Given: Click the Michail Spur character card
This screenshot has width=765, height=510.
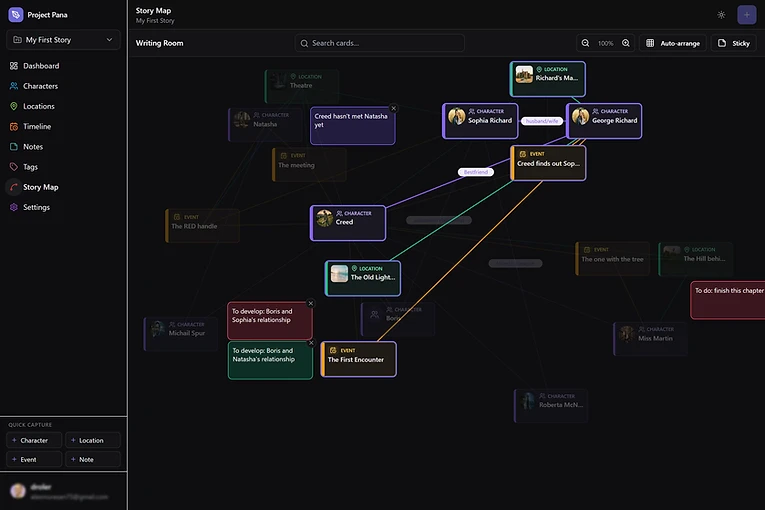Looking at the screenshot, I should pos(181,334).
